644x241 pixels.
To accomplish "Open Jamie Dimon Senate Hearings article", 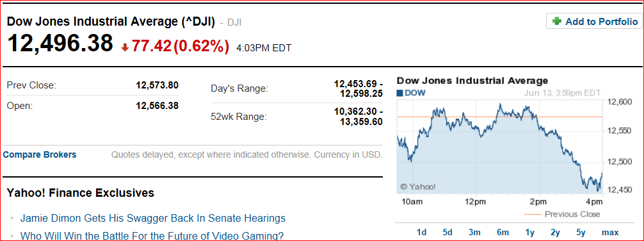I will pyautogui.click(x=153, y=218).
